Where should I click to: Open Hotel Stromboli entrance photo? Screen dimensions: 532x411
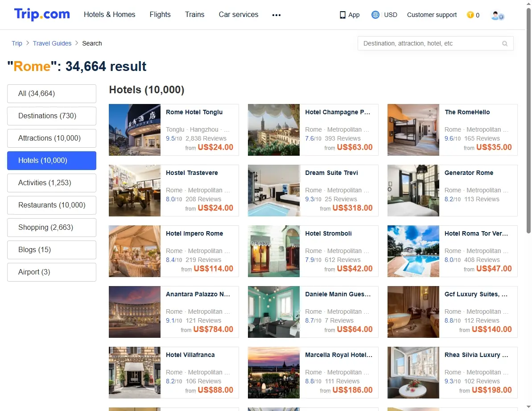tap(274, 251)
